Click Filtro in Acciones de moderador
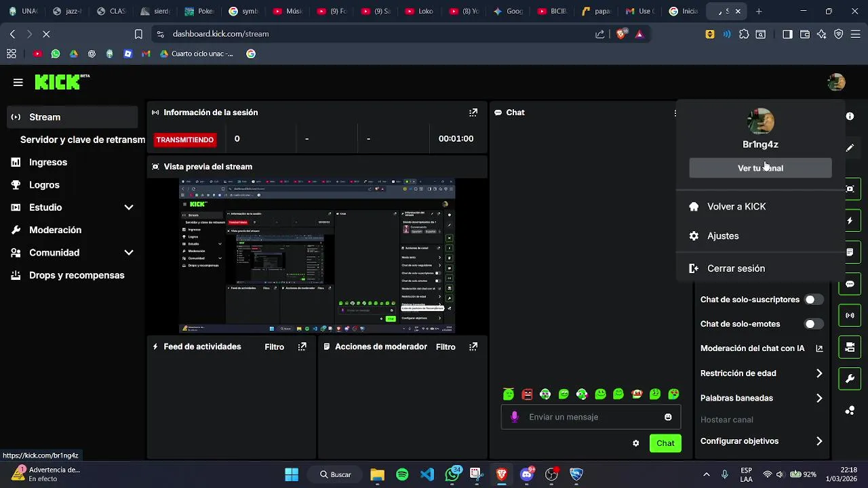This screenshot has height=488, width=868. (x=446, y=346)
